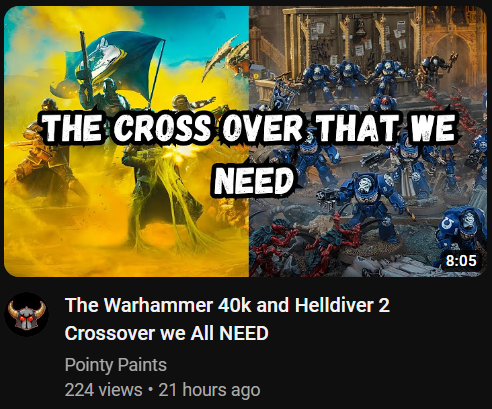
Task: Click the title line "Crossover we All NEED"
Action: [167, 333]
